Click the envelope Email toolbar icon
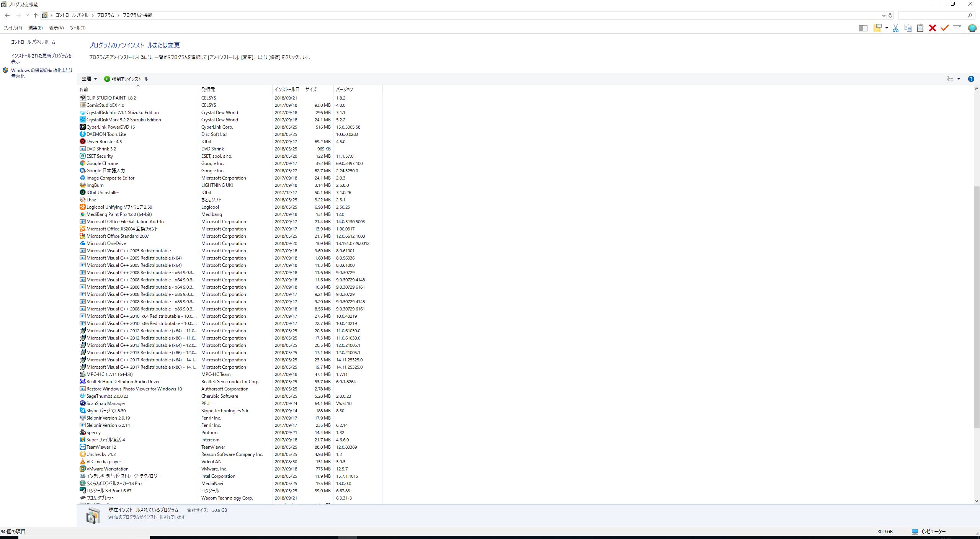 [x=957, y=28]
